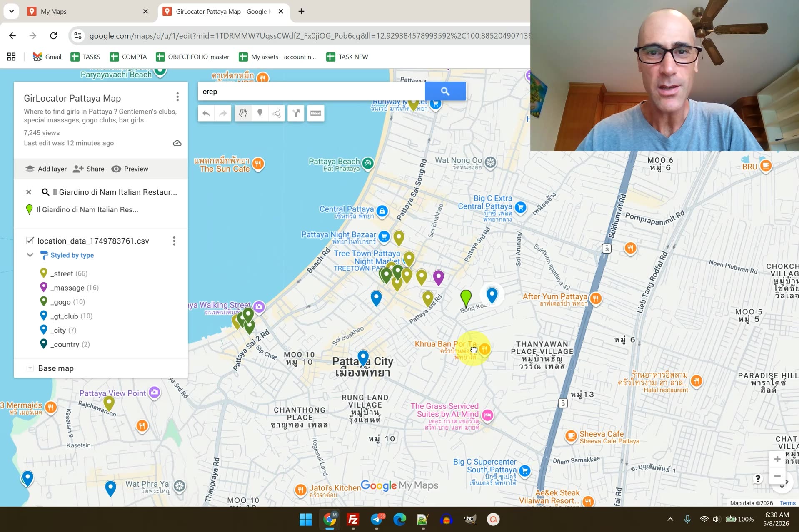Go back in browser history
799x532 pixels.
click(x=12, y=36)
